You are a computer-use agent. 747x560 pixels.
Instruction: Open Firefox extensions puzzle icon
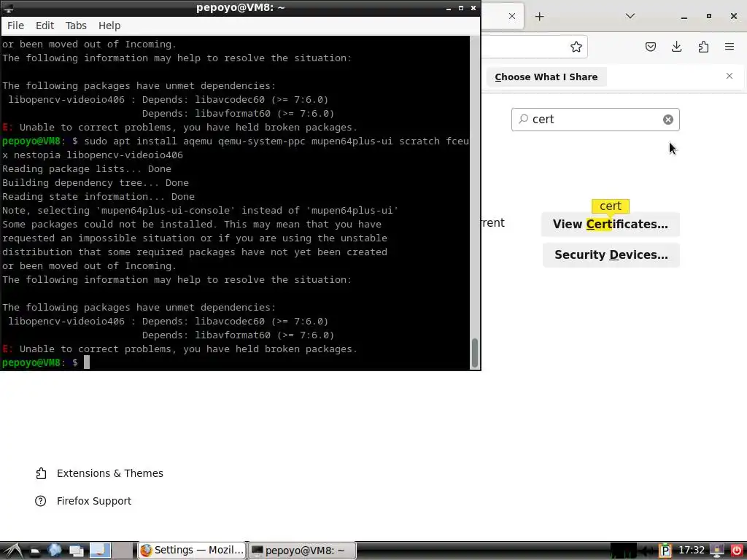pos(703,47)
